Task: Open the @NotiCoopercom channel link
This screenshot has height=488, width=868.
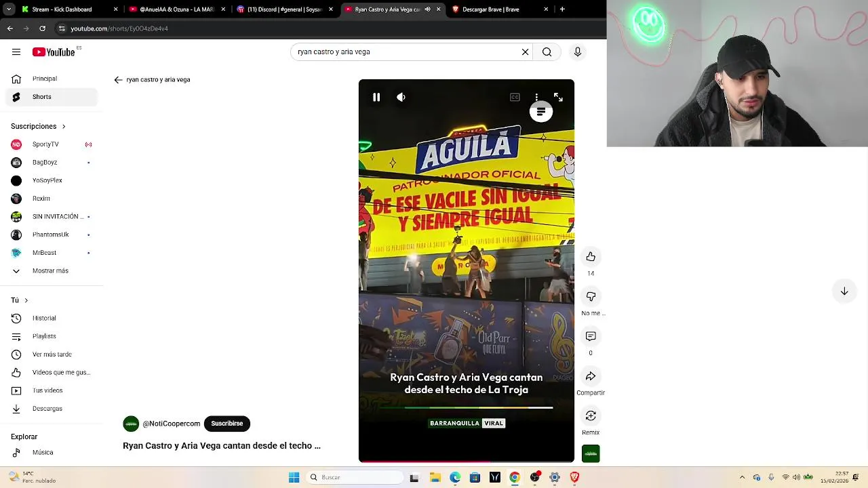Action: pyautogui.click(x=172, y=424)
